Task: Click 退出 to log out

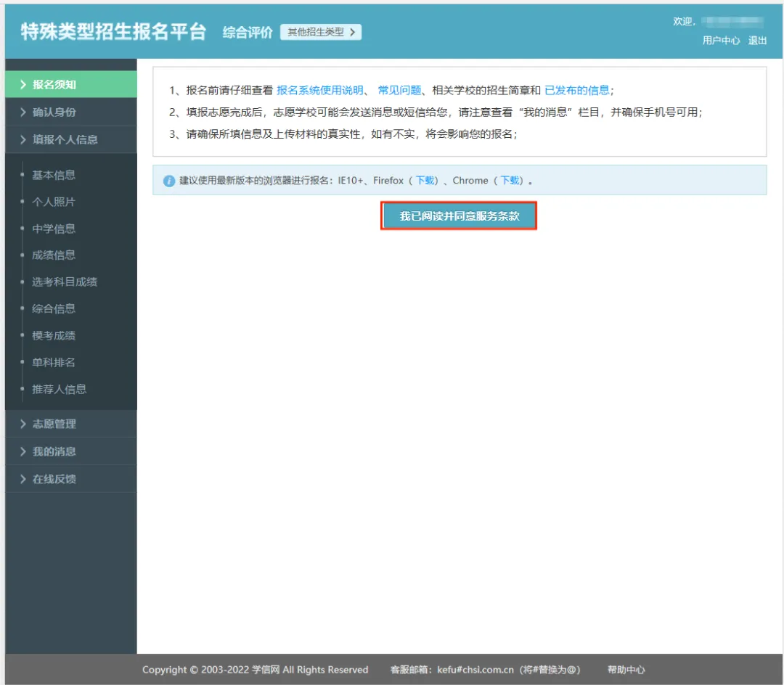Action: click(x=757, y=41)
